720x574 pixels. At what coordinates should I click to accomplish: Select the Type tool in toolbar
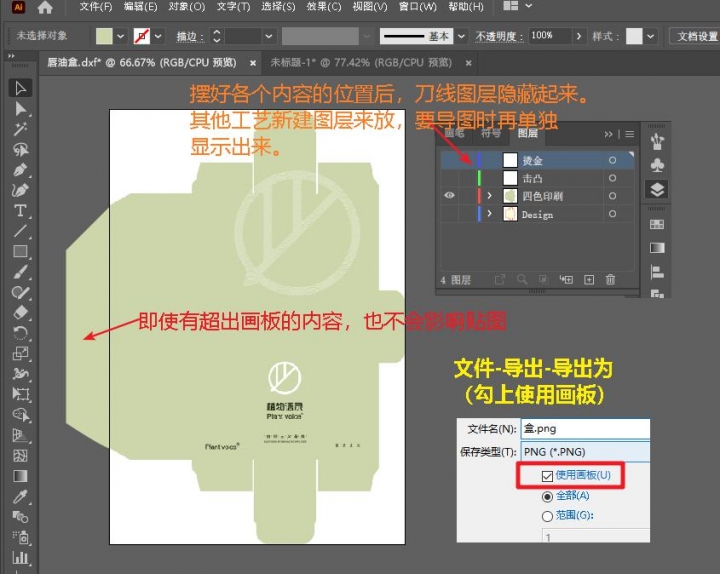pos(19,210)
